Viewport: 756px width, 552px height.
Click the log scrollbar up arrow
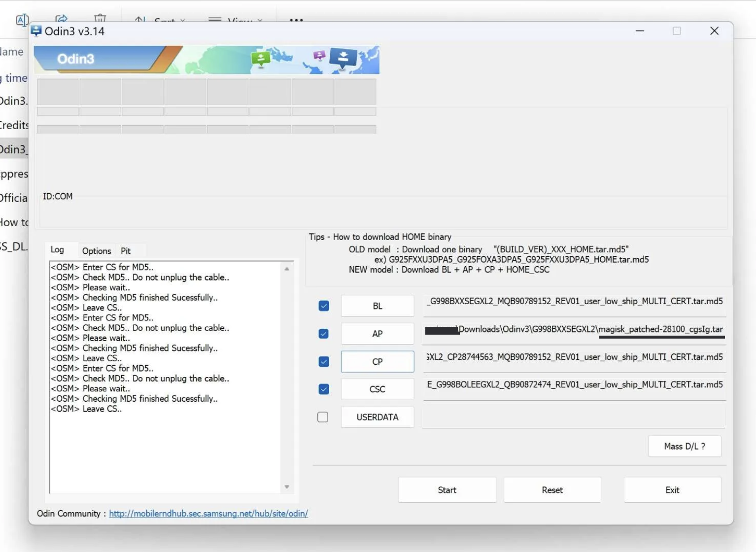[287, 269]
